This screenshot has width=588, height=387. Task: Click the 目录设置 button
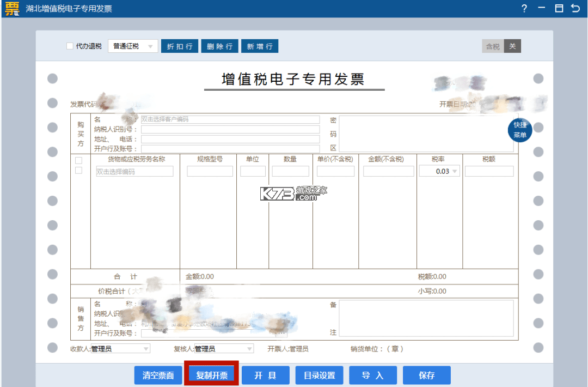point(320,375)
